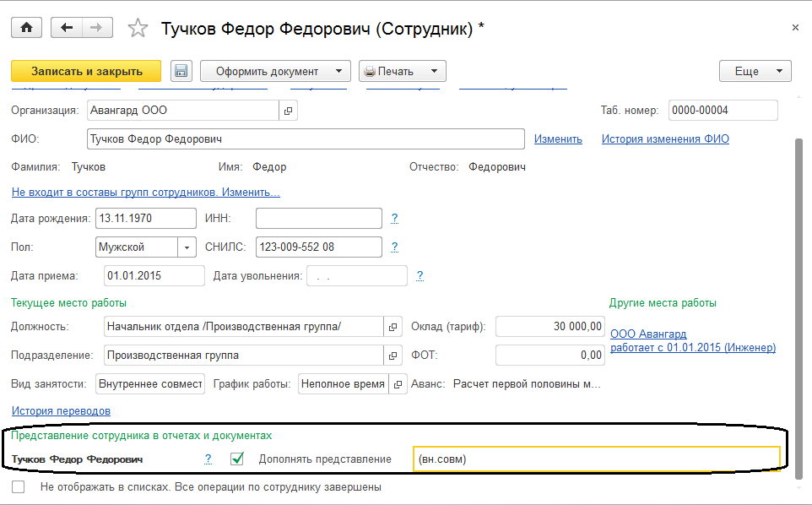Viewport: 812px width, 505px height.
Task: Open the Подразделение field's open-form icon
Action: point(392,356)
